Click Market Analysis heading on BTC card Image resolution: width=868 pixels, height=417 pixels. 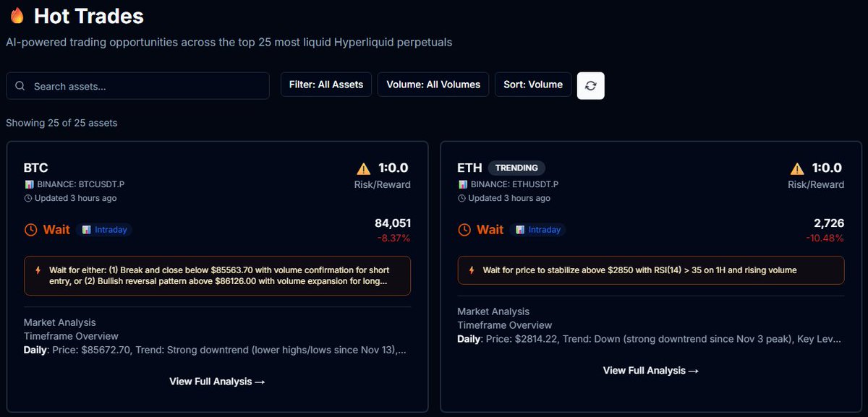(x=59, y=322)
